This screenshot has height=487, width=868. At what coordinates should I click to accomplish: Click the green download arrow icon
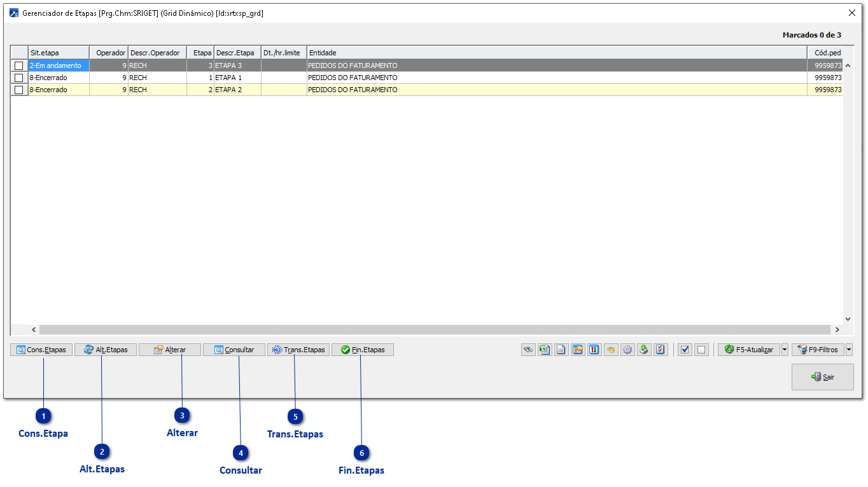coord(644,350)
